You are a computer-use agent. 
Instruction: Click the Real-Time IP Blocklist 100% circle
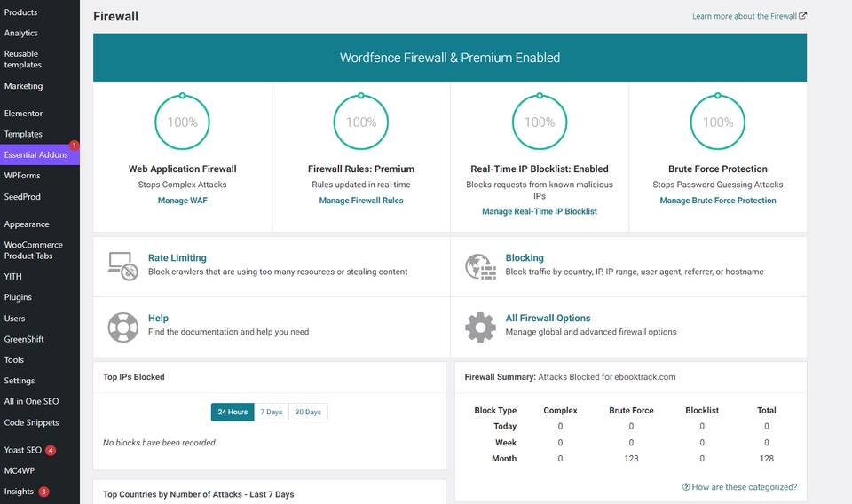click(540, 122)
